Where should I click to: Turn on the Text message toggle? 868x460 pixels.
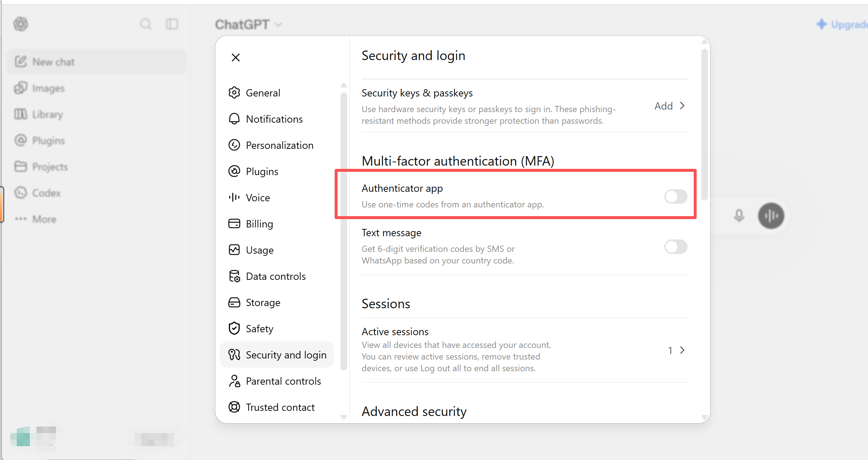[676, 247]
